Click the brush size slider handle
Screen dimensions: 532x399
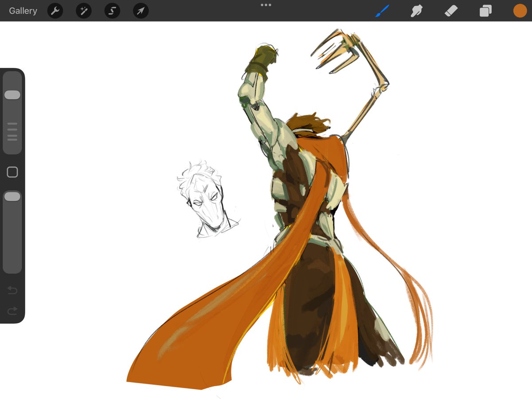click(12, 95)
